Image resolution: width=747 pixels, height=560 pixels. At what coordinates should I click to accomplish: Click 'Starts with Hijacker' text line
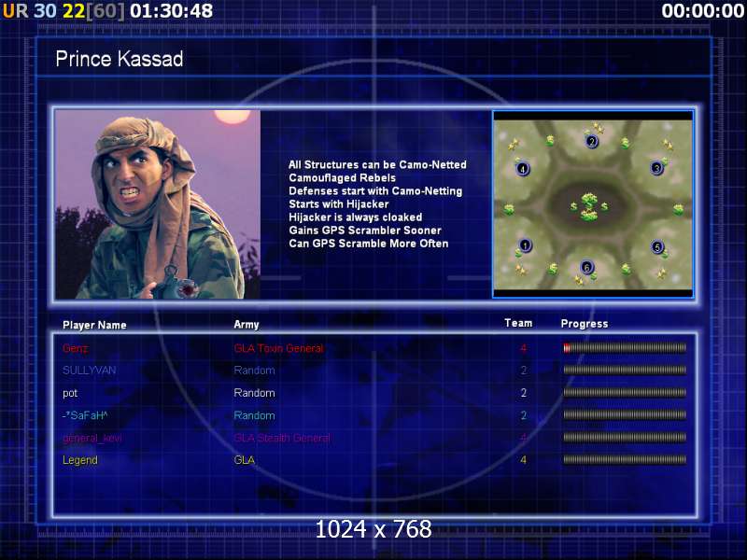(339, 204)
